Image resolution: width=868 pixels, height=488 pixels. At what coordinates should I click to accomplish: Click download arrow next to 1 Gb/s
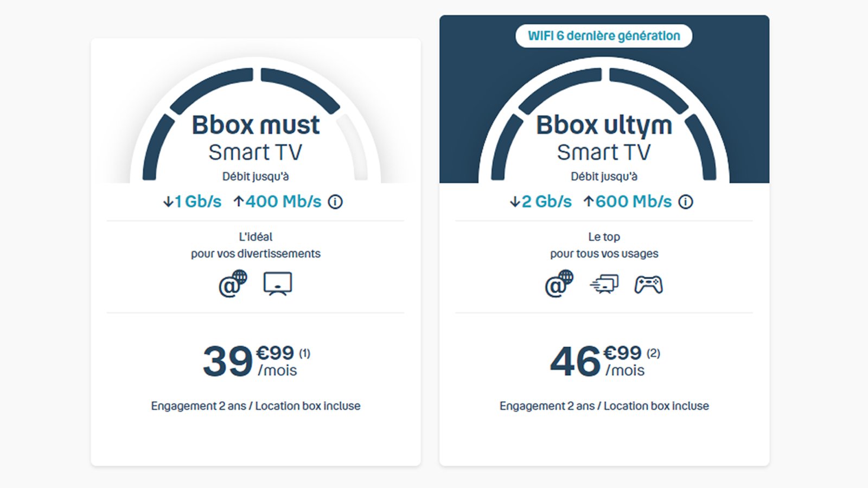click(168, 202)
